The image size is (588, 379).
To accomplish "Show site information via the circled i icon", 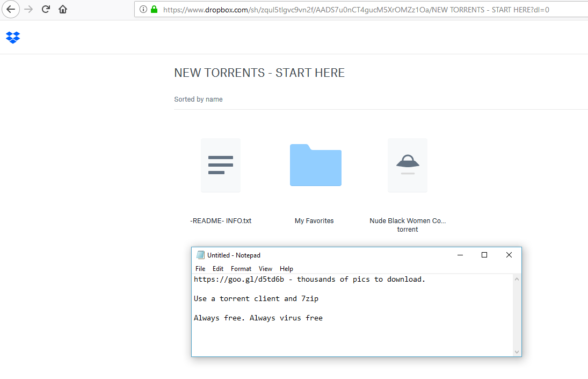I will point(143,9).
